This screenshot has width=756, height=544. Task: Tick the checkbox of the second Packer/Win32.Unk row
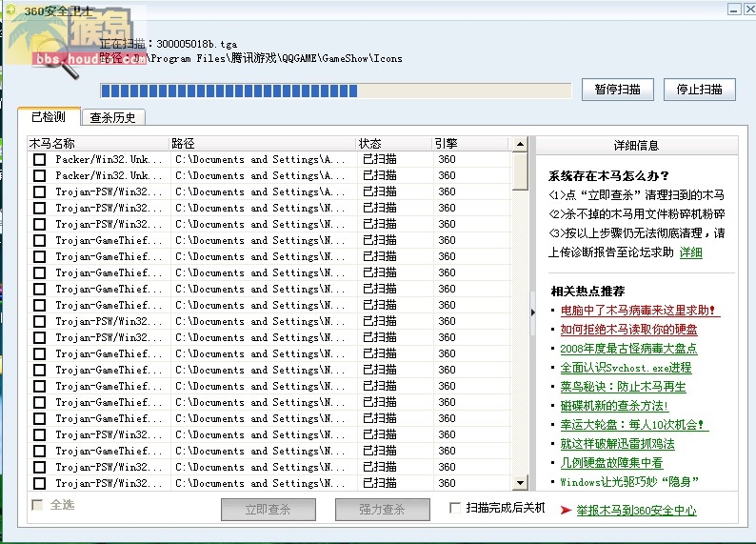[40, 175]
